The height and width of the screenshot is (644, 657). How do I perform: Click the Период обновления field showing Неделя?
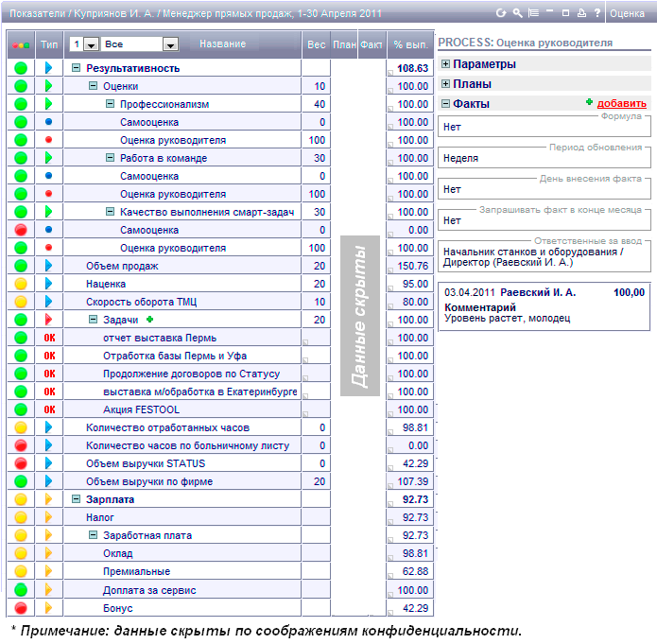click(x=545, y=158)
